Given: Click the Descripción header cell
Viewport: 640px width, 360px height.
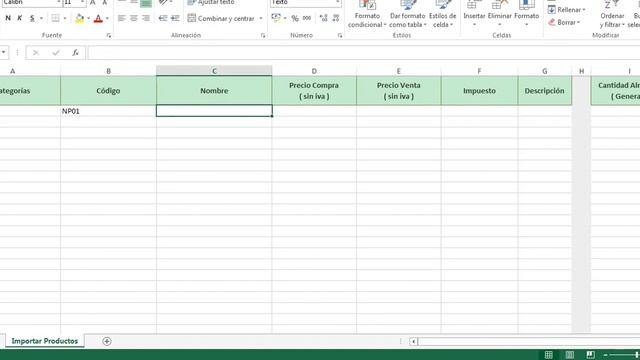Looking at the screenshot, I should point(545,91).
